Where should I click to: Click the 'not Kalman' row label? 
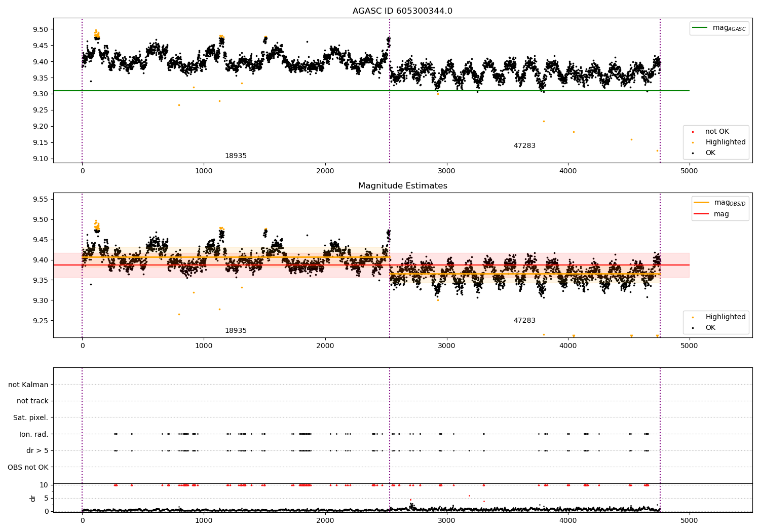click(x=28, y=385)
